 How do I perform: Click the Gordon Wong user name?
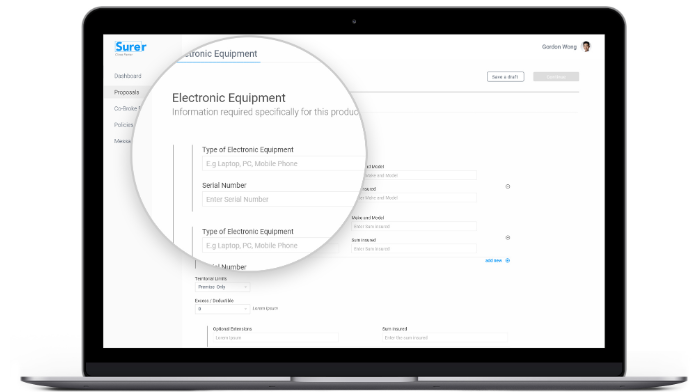pos(559,47)
